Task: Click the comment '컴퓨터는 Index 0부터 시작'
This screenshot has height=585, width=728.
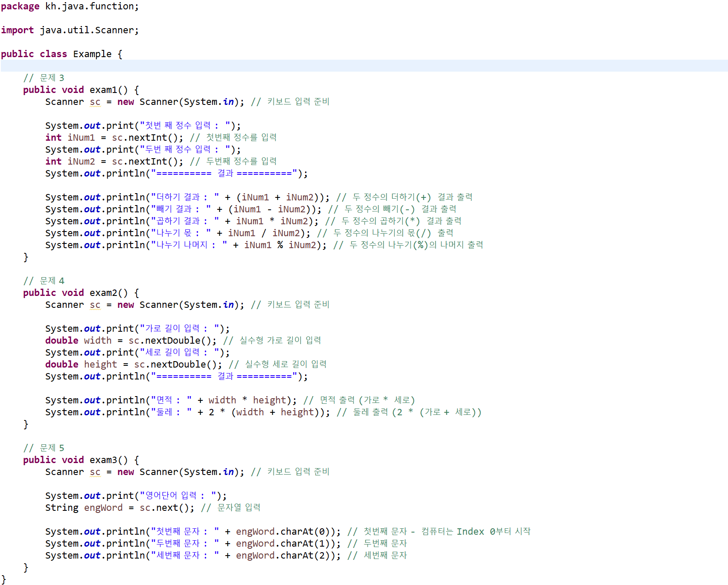Action: pos(476,532)
